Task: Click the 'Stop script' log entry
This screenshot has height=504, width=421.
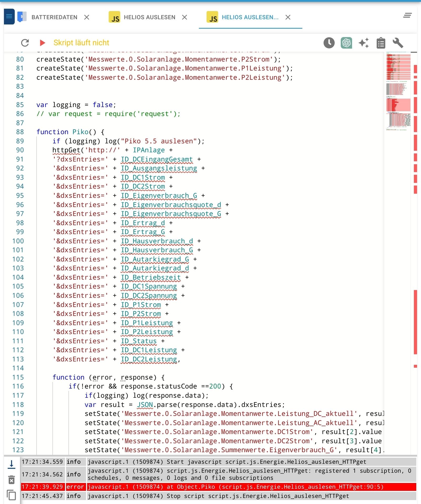Action: pyautogui.click(x=218, y=496)
